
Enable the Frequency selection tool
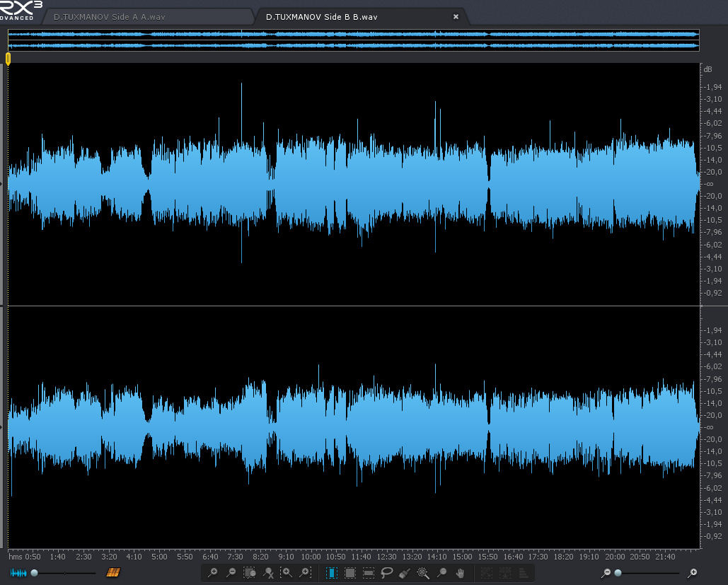coord(369,572)
